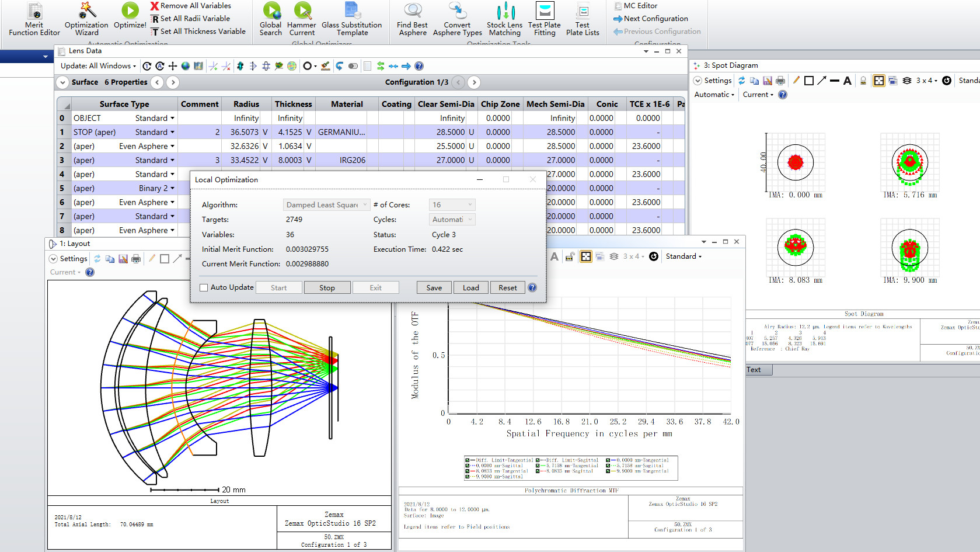980x552 pixels.
Task: Open Glass Substitution Template
Action: [x=352, y=19]
